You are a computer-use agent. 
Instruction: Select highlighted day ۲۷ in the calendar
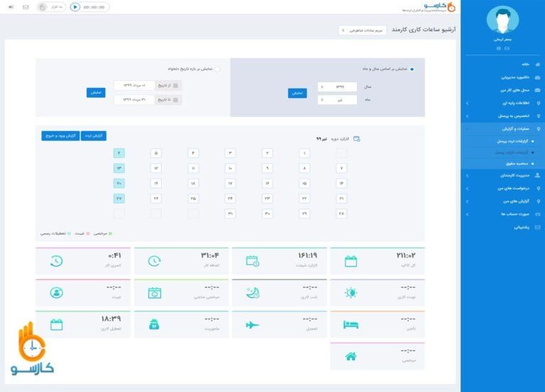[119, 198]
